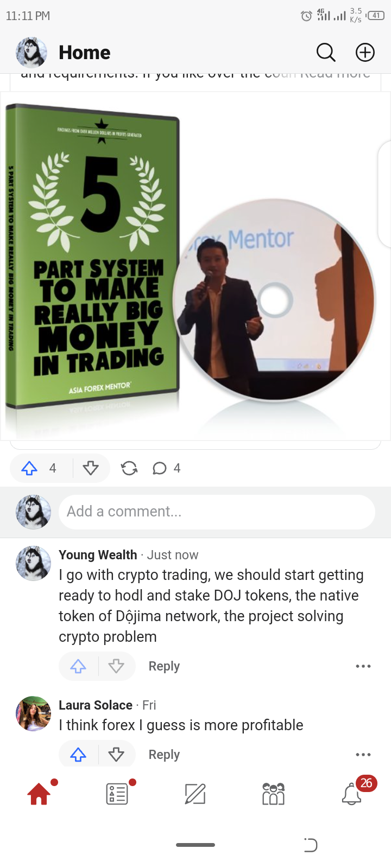Screen dimensions: 391x868
Task: Tap the reshare arrows icon
Action: pos(129,468)
